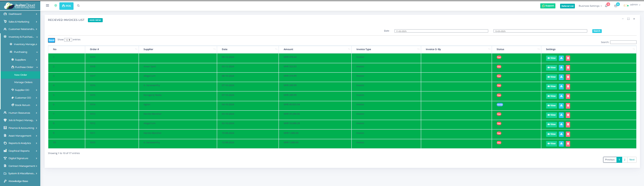Open the admin user menu
This screenshot has height=186, width=644.
point(633,5)
